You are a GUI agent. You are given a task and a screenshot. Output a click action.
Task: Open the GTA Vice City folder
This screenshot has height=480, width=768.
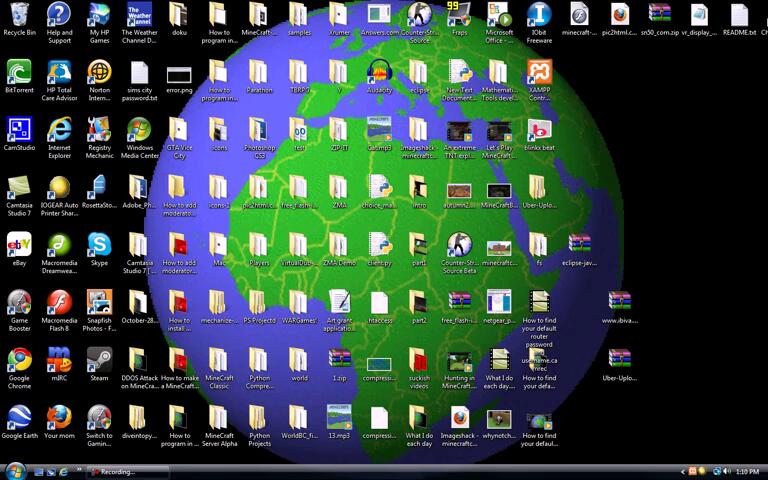pos(179,130)
